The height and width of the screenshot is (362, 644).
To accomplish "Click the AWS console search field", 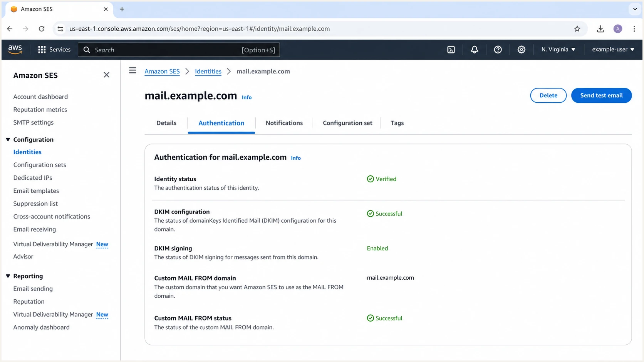I will pos(179,50).
